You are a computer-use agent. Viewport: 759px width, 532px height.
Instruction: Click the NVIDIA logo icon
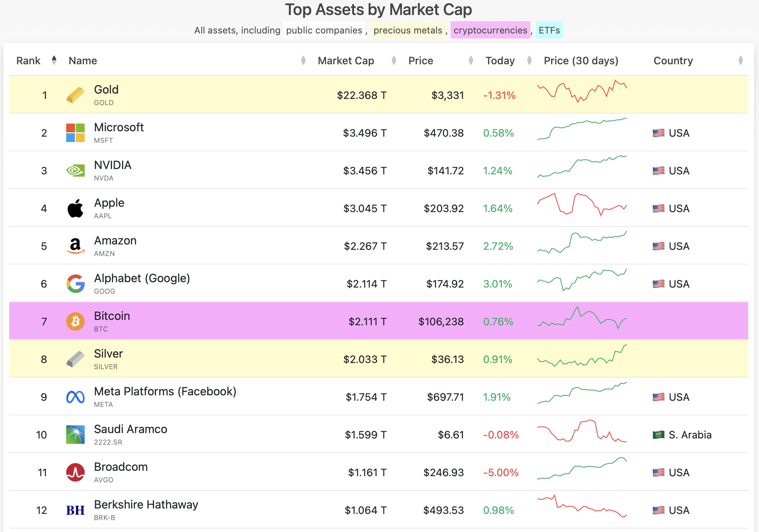(75, 171)
